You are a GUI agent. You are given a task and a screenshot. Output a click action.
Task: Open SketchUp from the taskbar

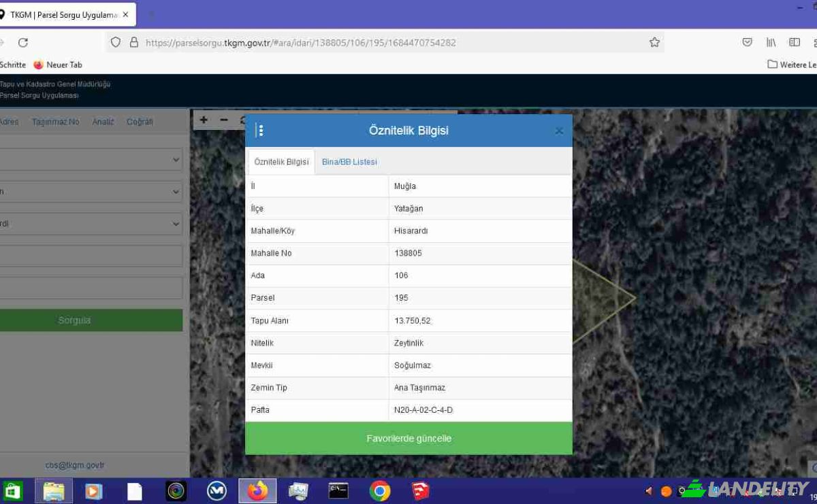coord(421,490)
